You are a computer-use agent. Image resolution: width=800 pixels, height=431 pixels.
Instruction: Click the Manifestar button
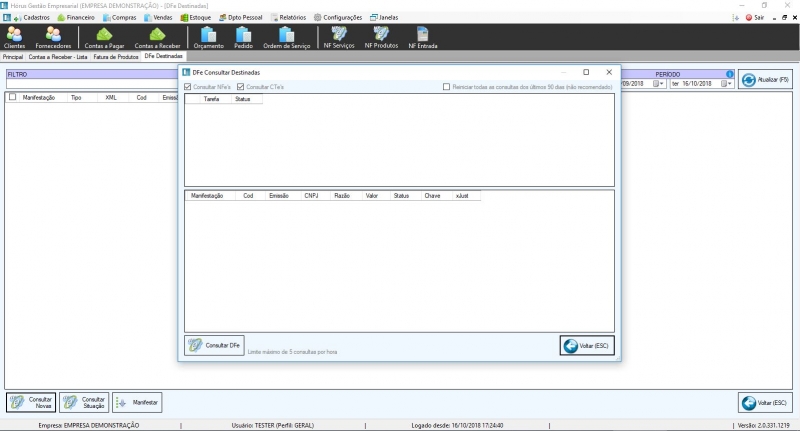click(137, 402)
